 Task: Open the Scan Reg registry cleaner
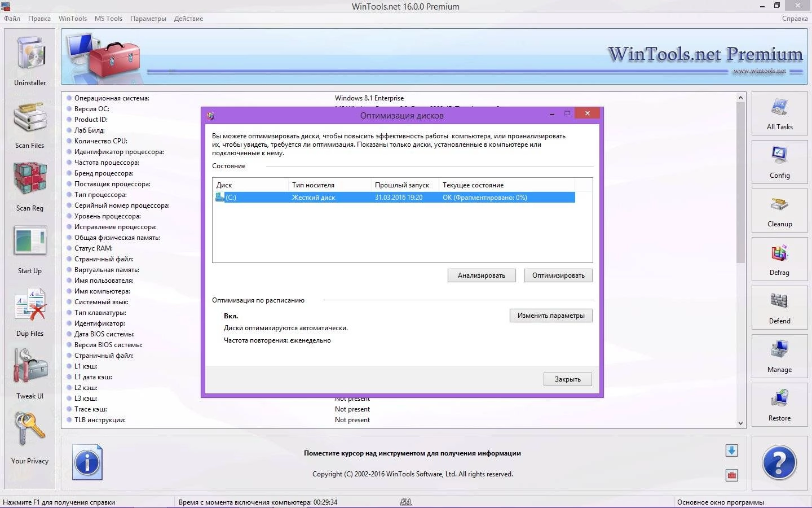[x=30, y=187]
